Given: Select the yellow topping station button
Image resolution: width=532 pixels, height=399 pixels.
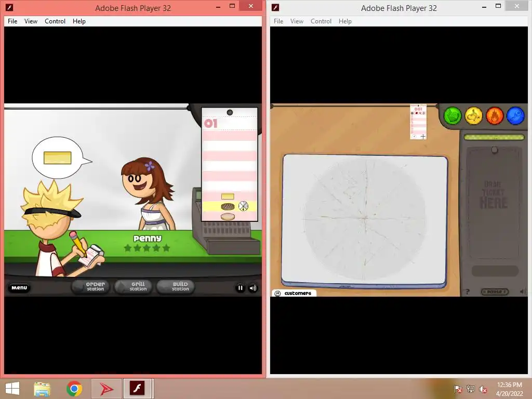Looking at the screenshot, I should click(x=474, y=116).
